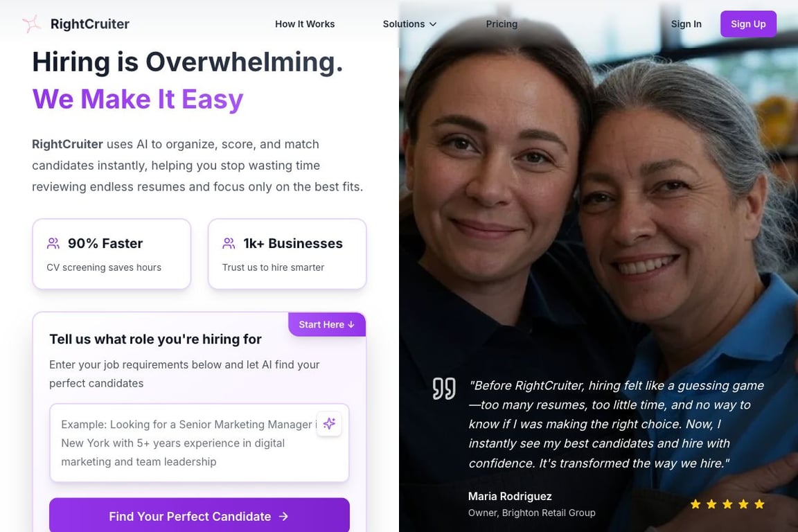
Task: Click the purple Sign Up button
Action: (x=748, y=24)
